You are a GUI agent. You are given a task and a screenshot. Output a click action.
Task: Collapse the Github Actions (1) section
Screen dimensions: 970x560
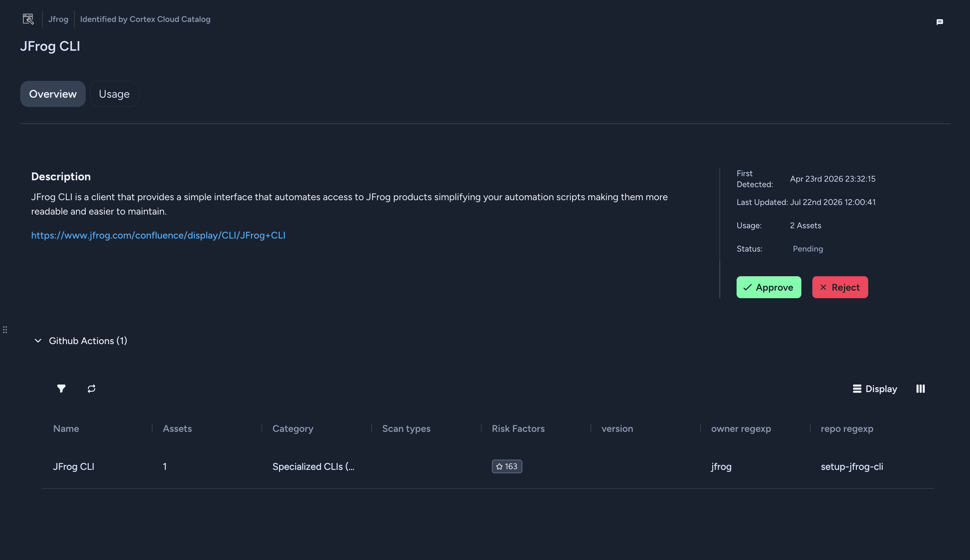(x=38, y=341)
